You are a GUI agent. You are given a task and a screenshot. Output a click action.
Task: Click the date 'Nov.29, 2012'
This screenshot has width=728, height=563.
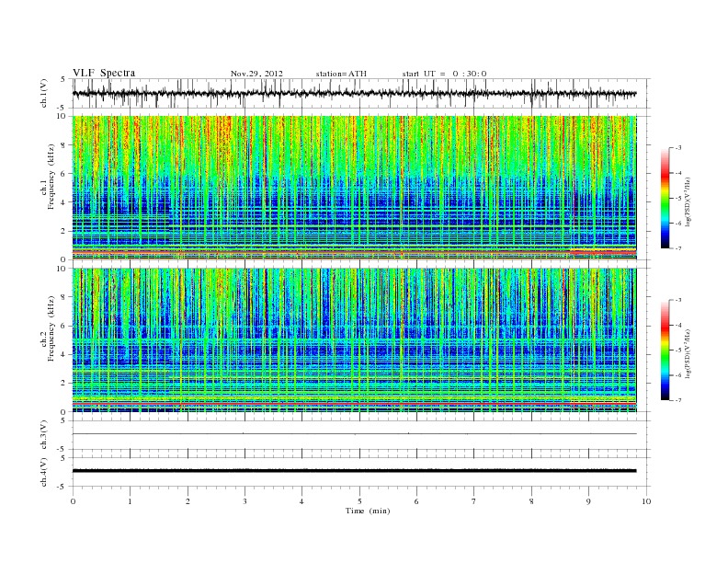(x=256, y=74)
